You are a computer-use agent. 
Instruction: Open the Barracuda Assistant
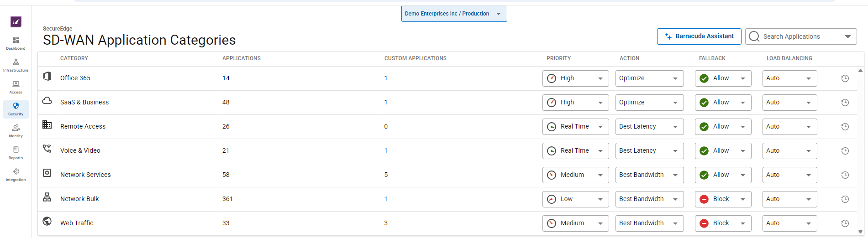click(699, 36)
